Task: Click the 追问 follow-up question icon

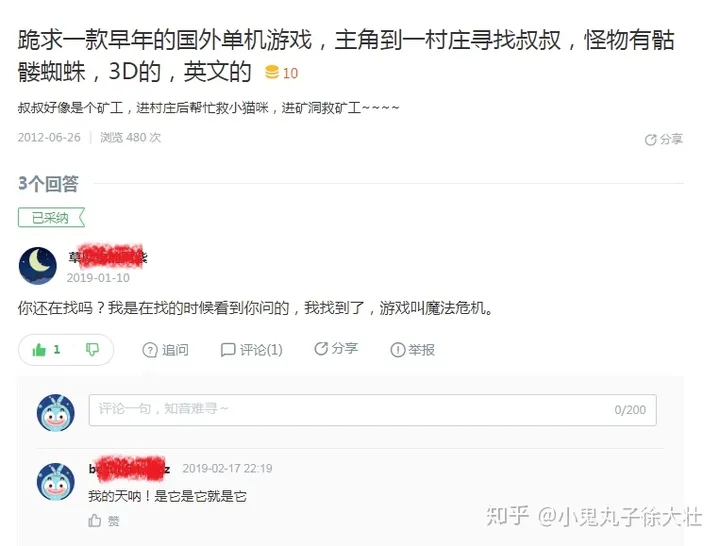Action: click(x=150, y=350)
